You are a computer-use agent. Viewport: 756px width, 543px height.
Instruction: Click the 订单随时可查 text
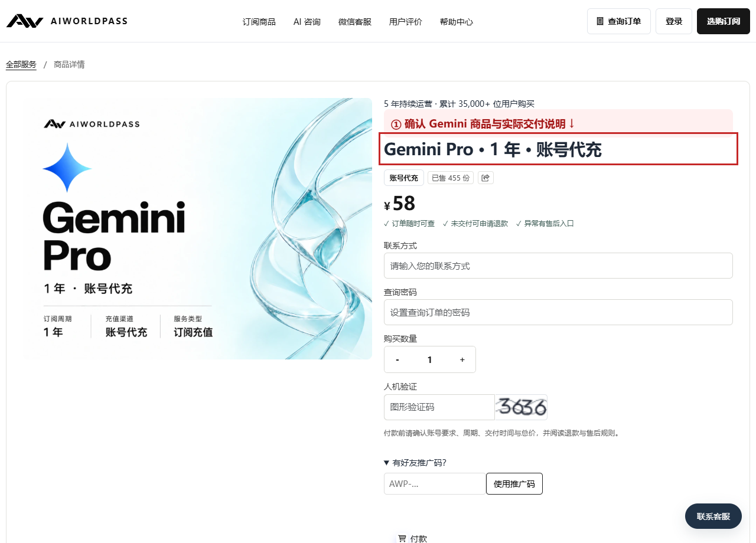point(409,224)
